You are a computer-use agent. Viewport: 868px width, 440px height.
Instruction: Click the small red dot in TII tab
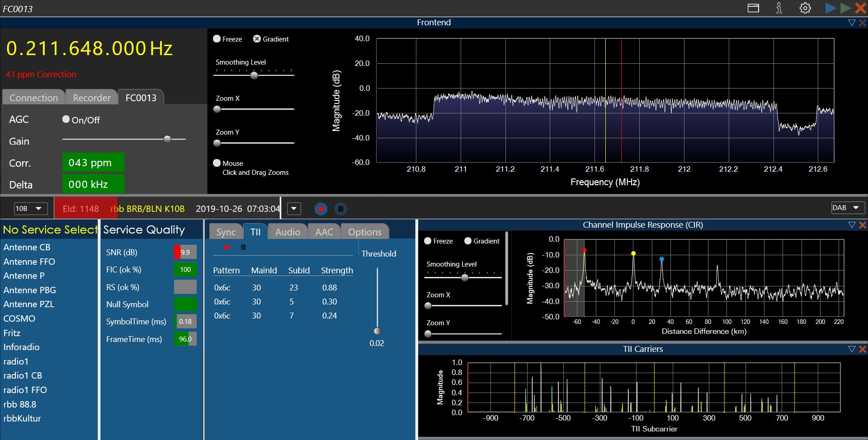pos(227,247)
